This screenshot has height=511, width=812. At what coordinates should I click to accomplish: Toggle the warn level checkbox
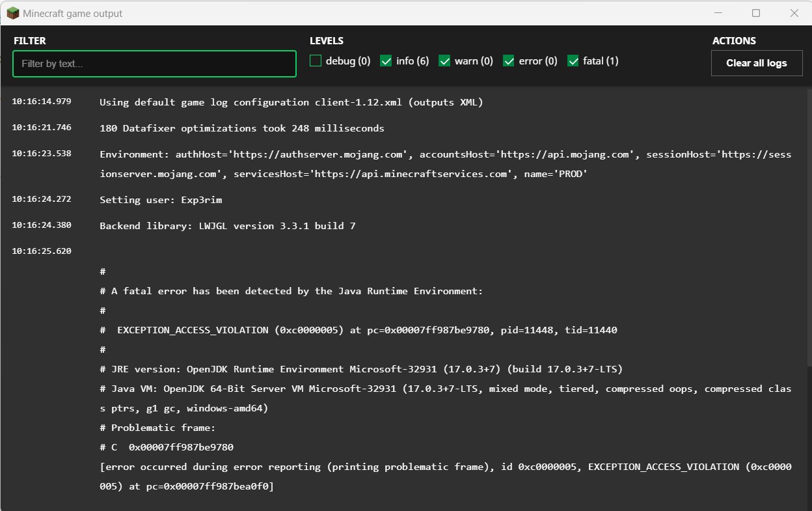(x=444, y=61)
